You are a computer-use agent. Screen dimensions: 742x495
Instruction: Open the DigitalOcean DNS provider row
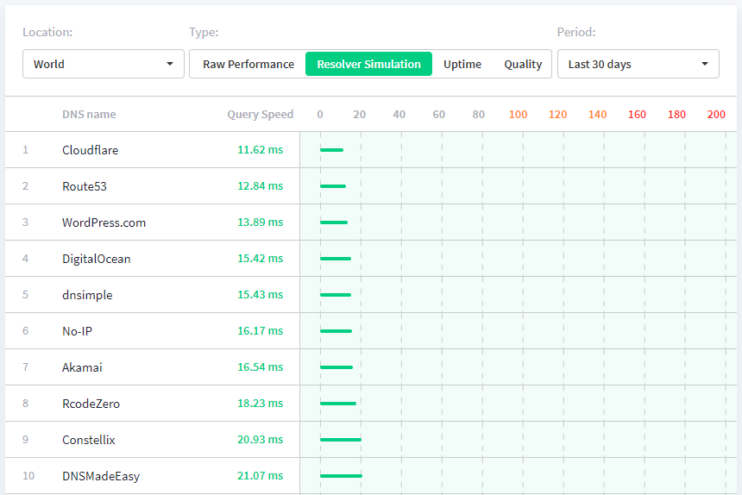tap(371, 258)
